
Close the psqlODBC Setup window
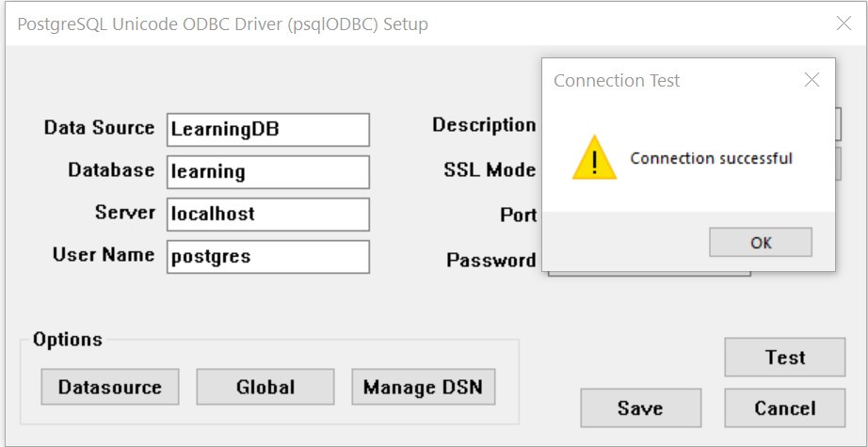tap(844, 24)
